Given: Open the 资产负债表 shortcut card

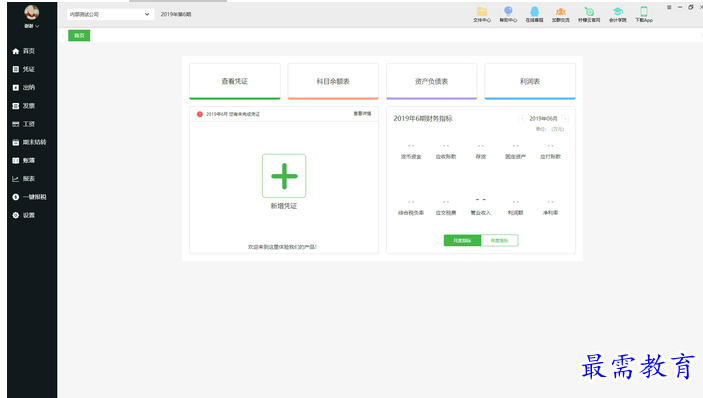Looking at the screenshot, I should (431, 81).
